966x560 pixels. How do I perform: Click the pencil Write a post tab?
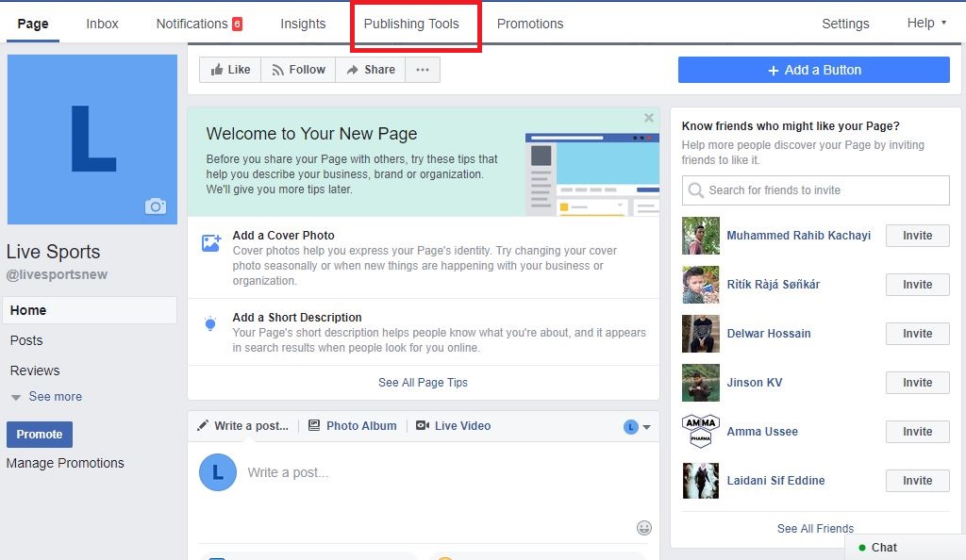[x=242, y=426]
